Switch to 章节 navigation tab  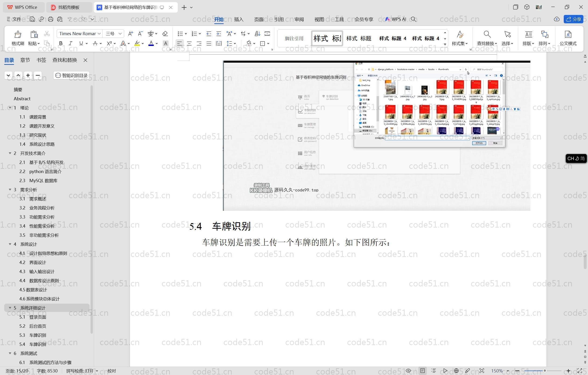coord(25,60)
